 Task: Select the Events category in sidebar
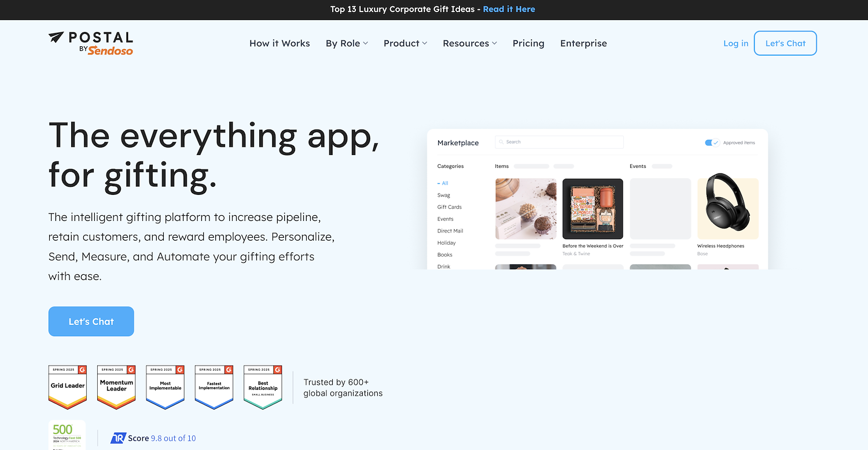(x=446, y=219)
